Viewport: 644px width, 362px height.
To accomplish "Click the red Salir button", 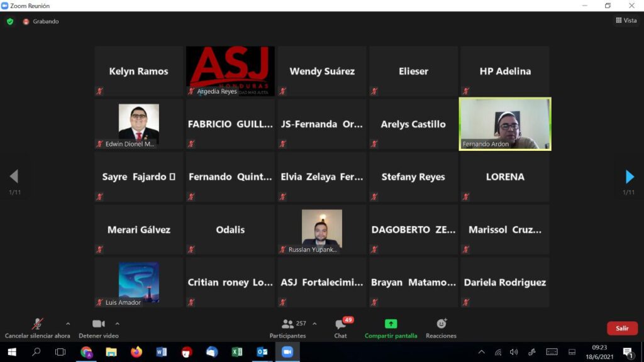I will tap(621, 328).
